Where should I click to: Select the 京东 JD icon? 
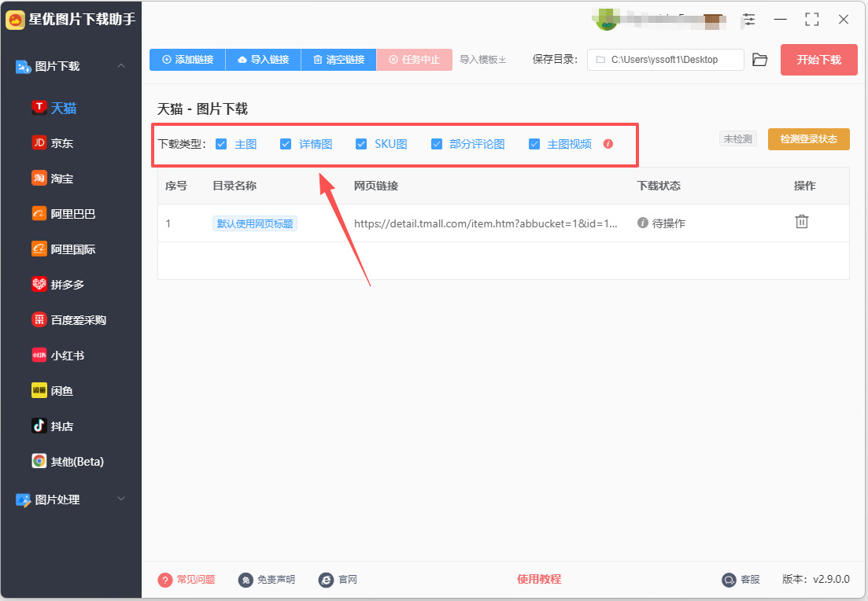39,143
